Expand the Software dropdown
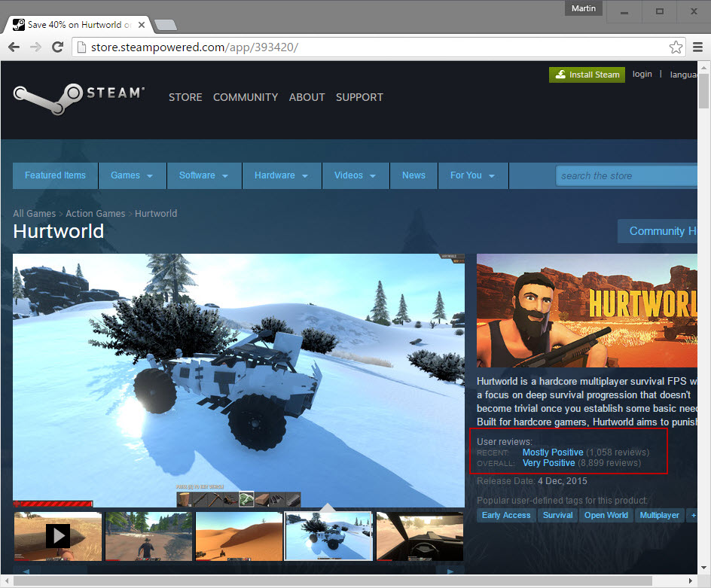The image size is (711, 588). pos(204,175)
